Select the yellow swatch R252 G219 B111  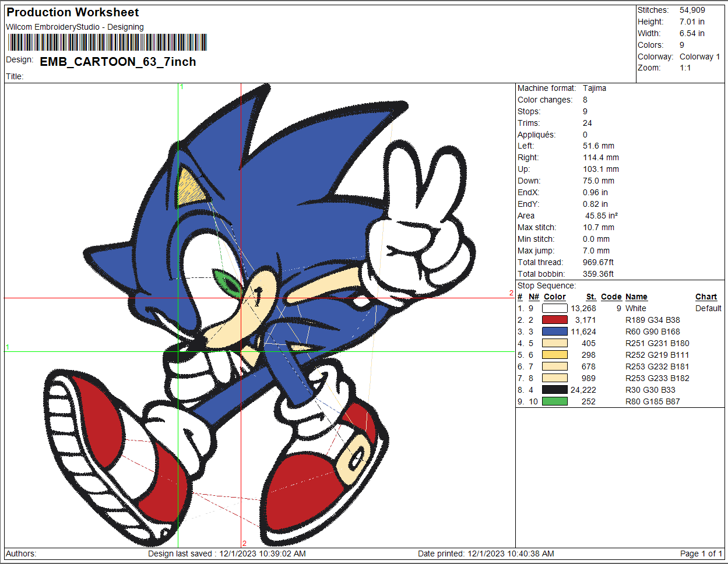click(555, 355)
